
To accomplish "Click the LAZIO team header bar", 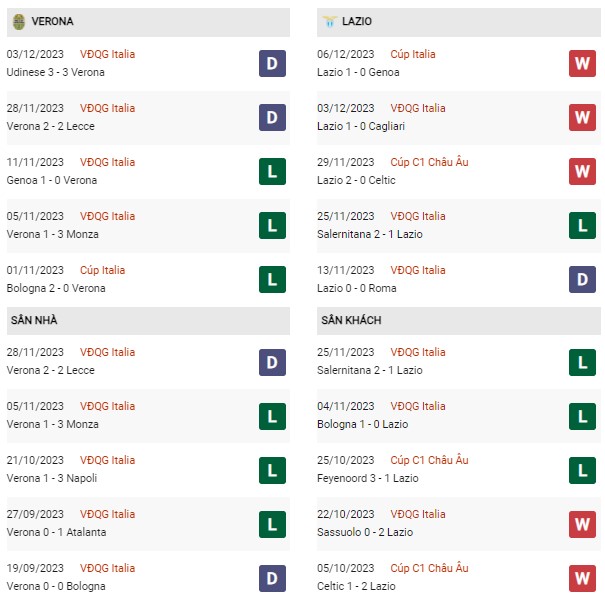I will coord(459,22).
